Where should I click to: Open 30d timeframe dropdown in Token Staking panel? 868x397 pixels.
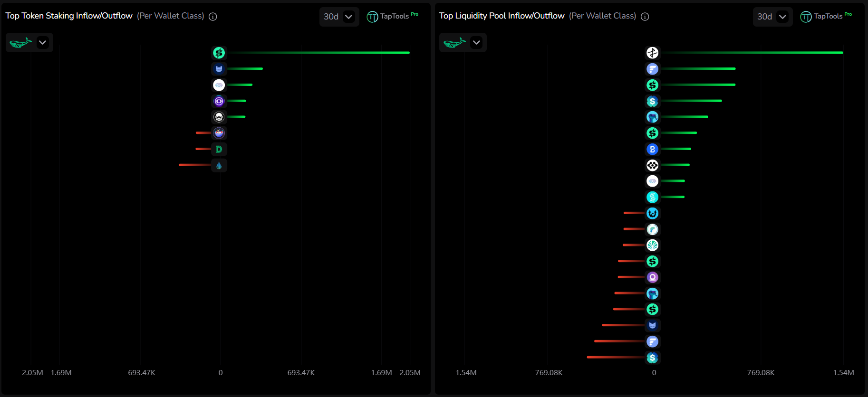coord(339,17)
